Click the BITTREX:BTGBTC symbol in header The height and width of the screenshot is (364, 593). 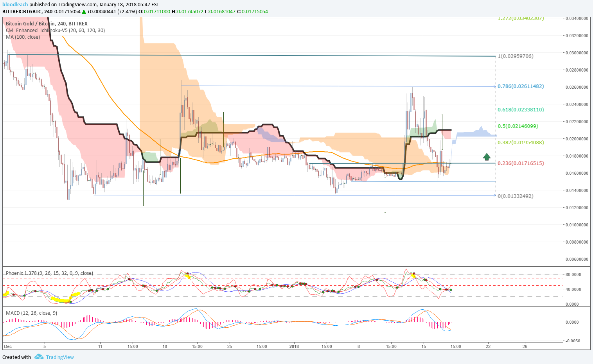(x=22, y=11)
